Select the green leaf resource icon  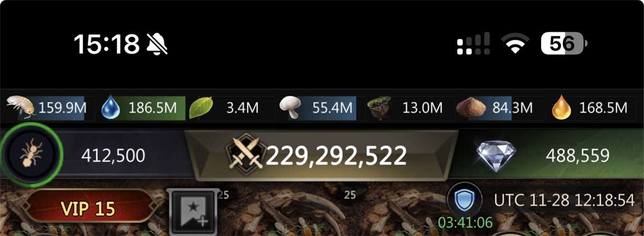pyautogui.click(x=201, y=108)
